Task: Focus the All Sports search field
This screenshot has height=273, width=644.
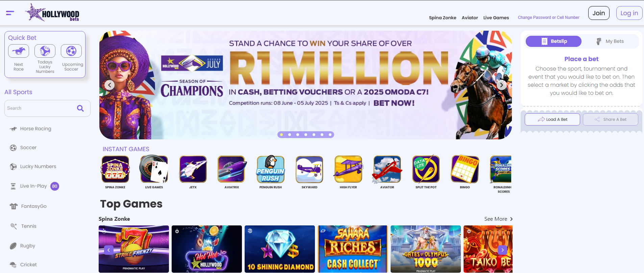Action: click(x=41, y=108)
